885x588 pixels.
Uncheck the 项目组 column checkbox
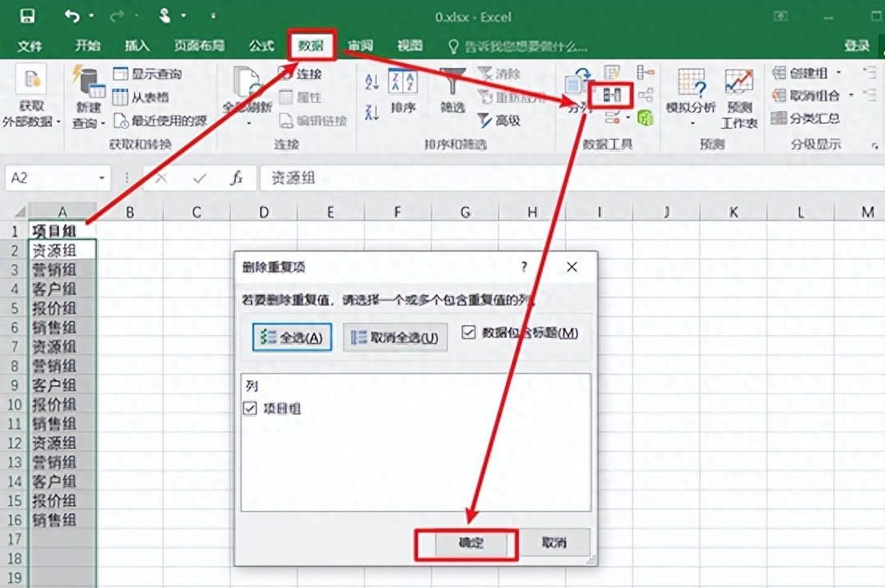pos(249,407)
